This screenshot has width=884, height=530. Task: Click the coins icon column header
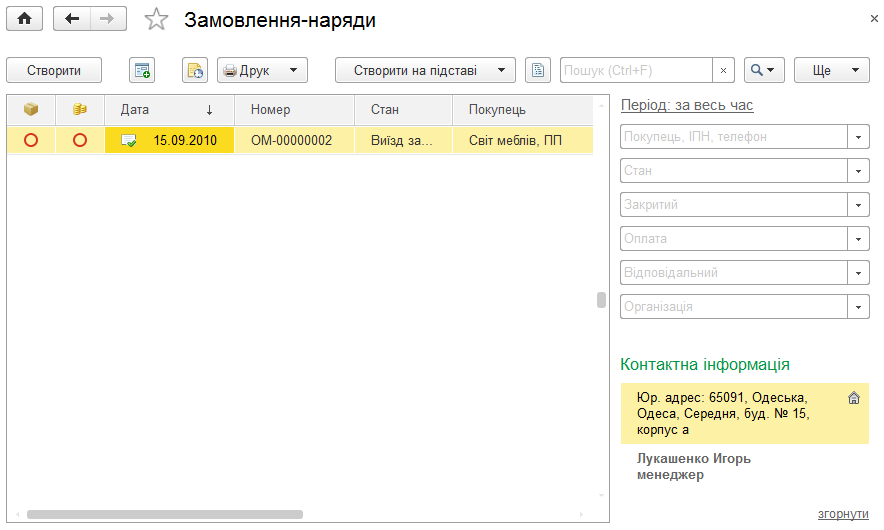click(x=80, y=109)
